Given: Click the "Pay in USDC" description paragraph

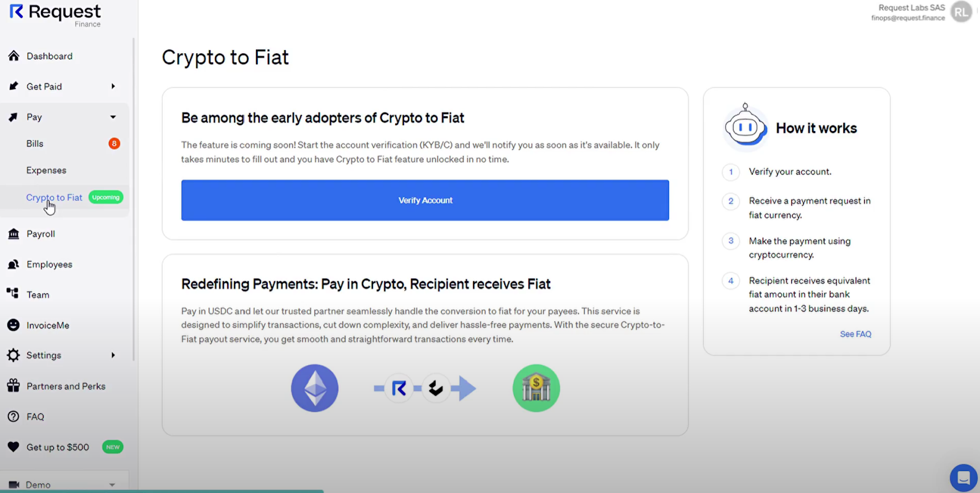Looking at the screenshot, I should coord(423,325).
